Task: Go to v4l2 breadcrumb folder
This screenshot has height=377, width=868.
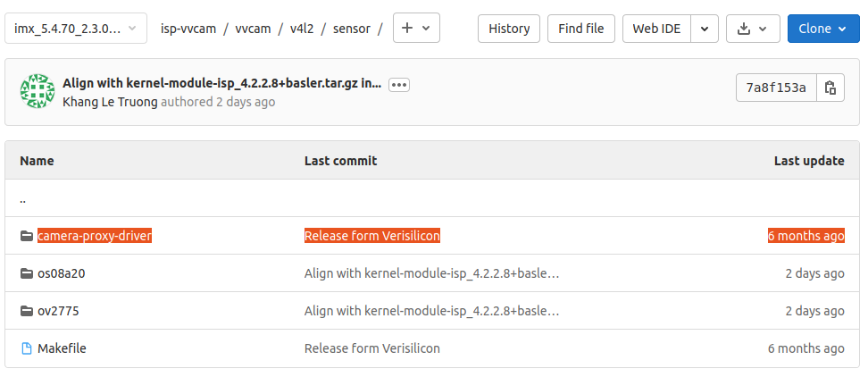Action: 303,29
